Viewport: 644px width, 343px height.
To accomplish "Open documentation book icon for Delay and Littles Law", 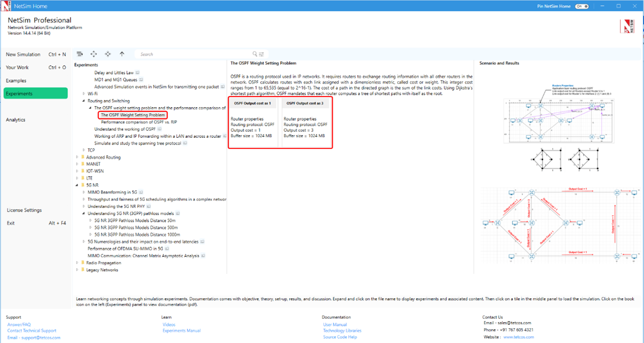I will (x=137, y=73).
